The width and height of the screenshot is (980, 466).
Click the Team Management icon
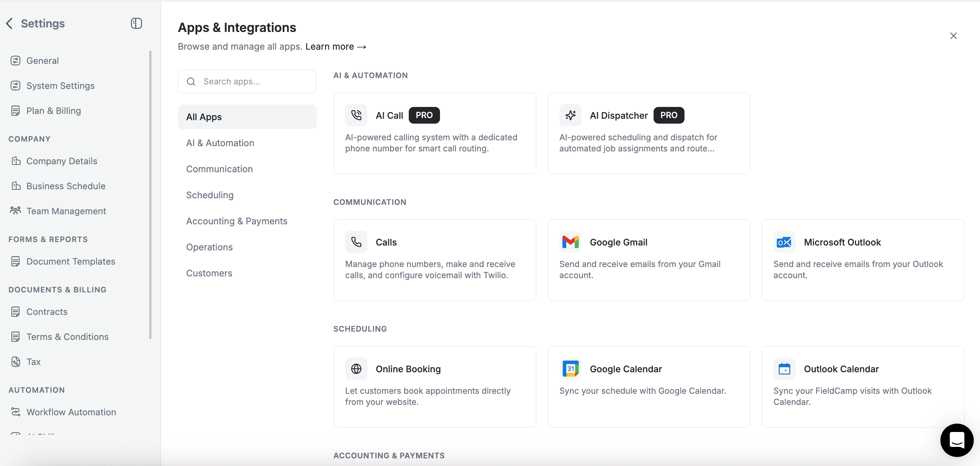click(x=15, y=211)
